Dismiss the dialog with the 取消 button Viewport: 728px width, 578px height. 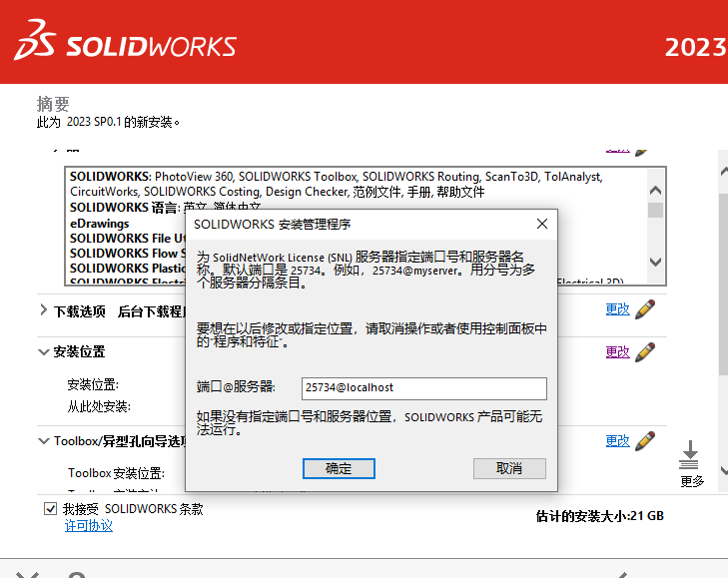point(509,468)
